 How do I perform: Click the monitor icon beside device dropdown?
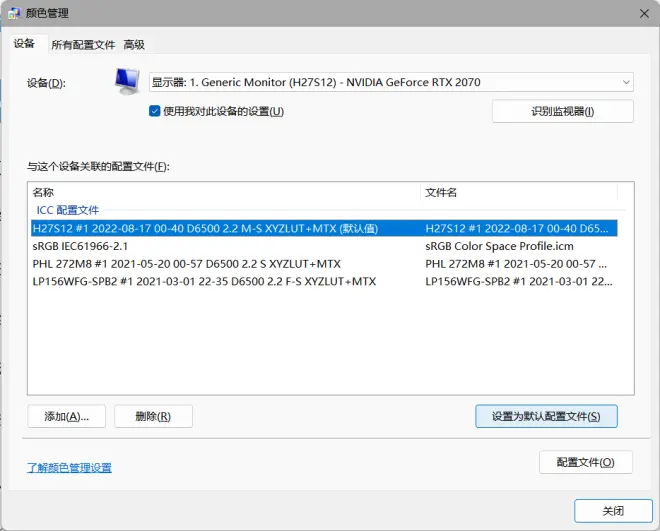click(128, 82)
